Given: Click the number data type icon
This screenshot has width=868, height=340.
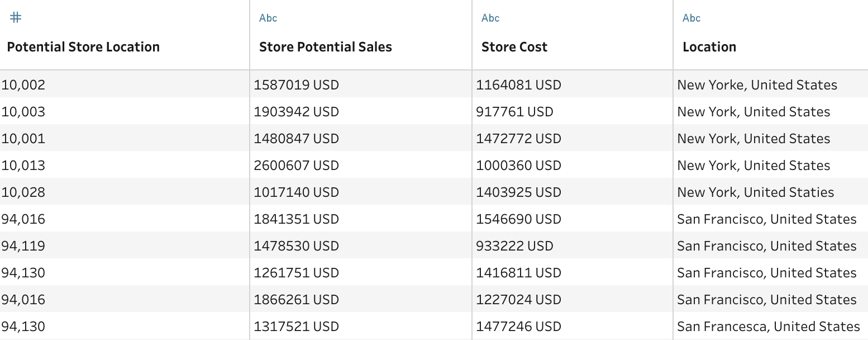Looking at the screenshot, I should click(16, 18).
